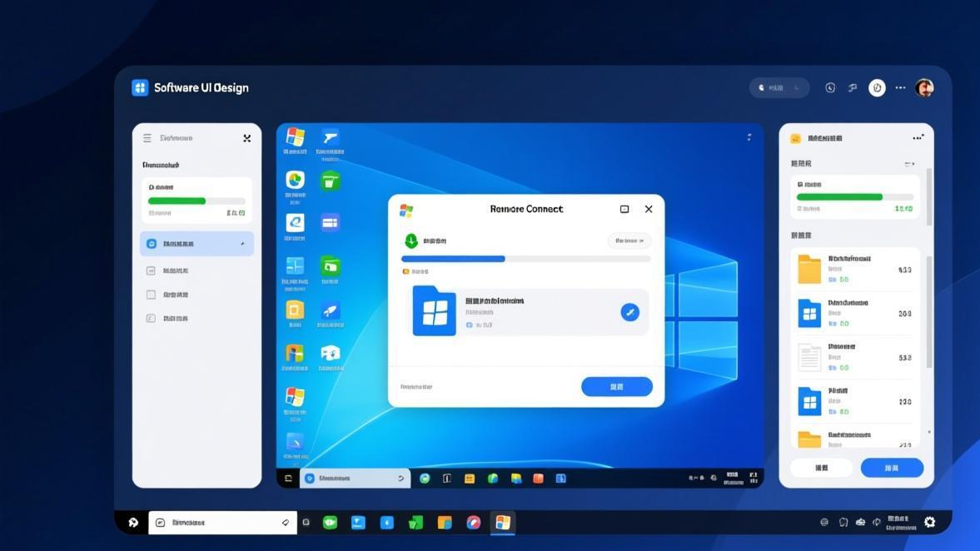Open the start icon on the bottom dock

coord(133,523)
